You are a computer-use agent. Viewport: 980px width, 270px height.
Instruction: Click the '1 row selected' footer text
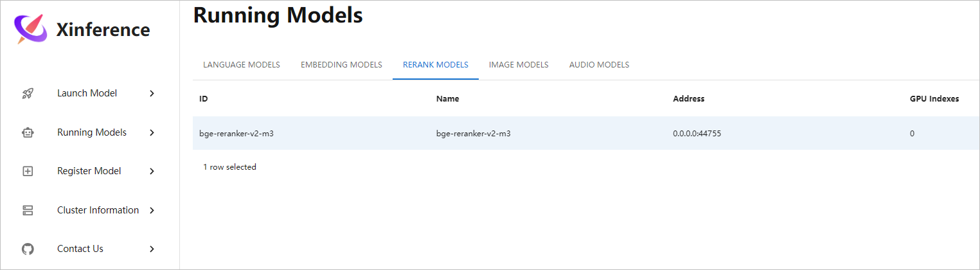click(229, 167)
